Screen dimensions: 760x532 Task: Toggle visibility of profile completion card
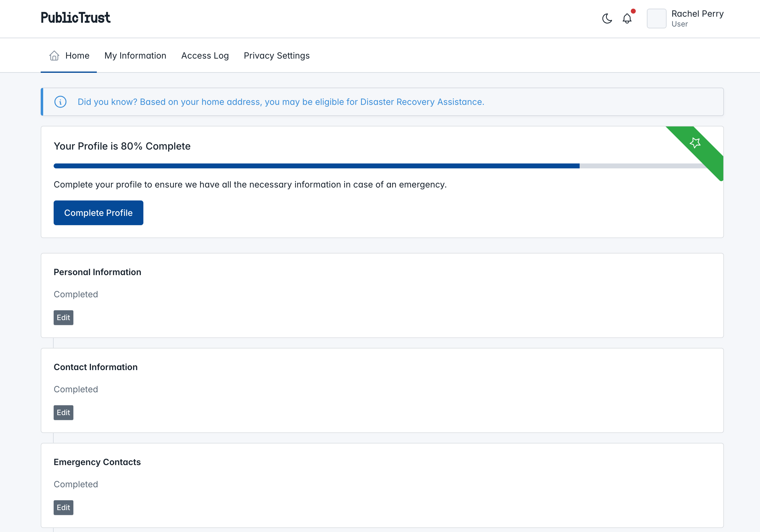point(695,143)
